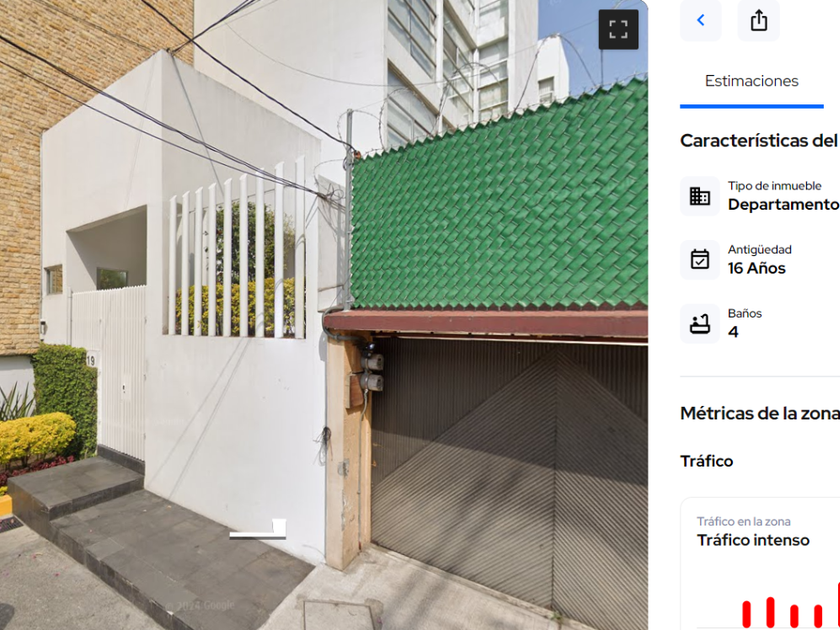Image resolution: width=840 pixels, height=630 pixels.
Task: Select the Tráfico section heading
Action: tap(707, 461)
